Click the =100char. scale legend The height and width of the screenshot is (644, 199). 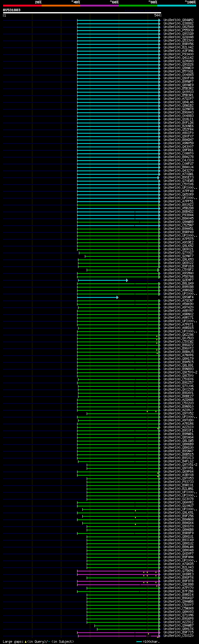point(148,642)
